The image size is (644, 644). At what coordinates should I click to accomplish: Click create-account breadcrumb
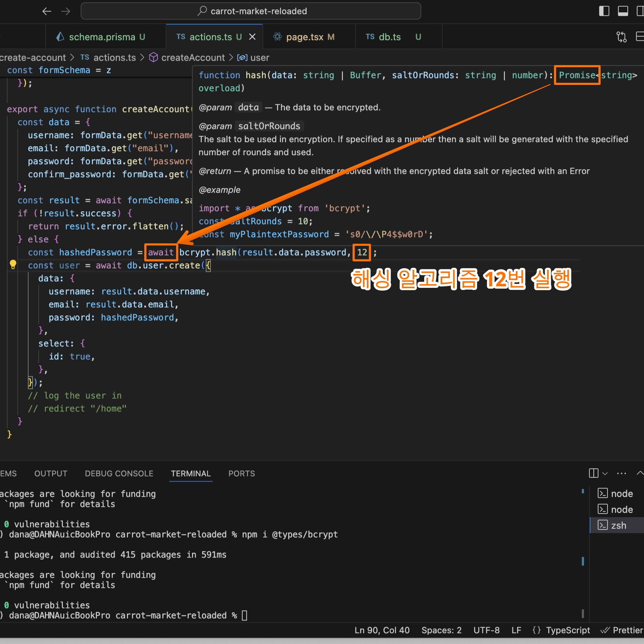pos(33,57)
